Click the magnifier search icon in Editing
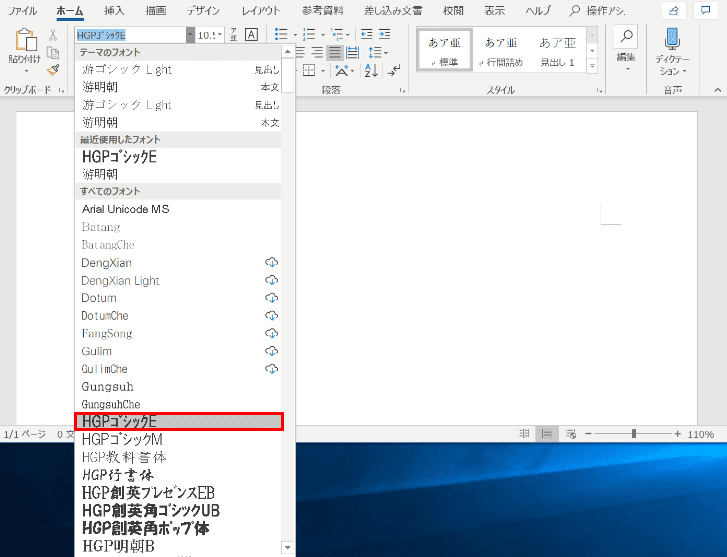 click(x=626, y=37)
